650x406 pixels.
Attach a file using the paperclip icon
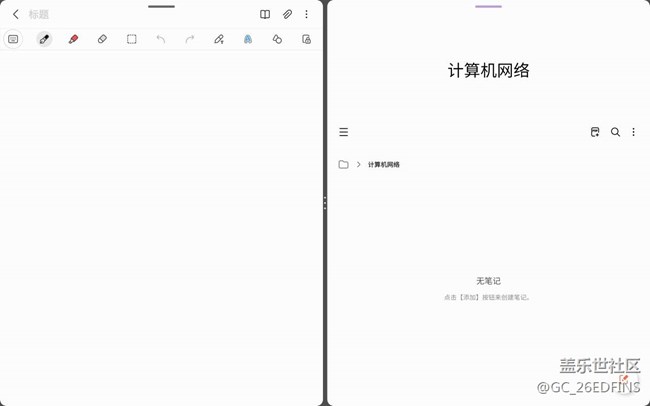click(287, 15)
